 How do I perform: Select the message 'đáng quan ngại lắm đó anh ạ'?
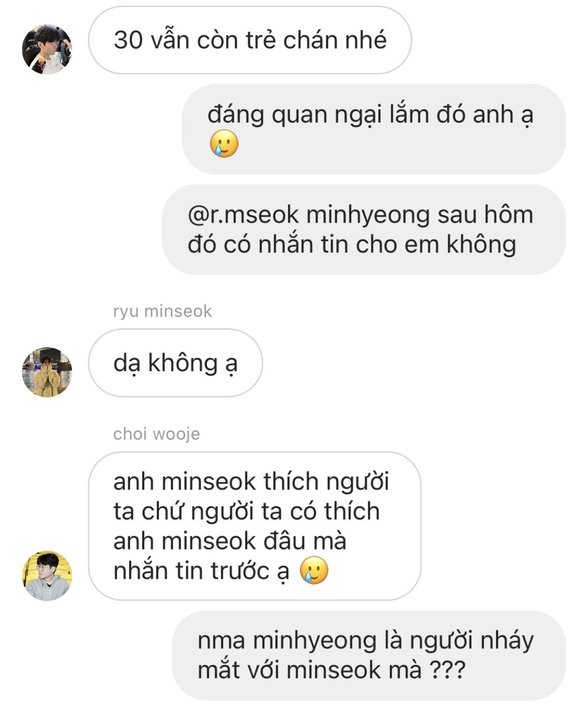click(x=374, y=129)
